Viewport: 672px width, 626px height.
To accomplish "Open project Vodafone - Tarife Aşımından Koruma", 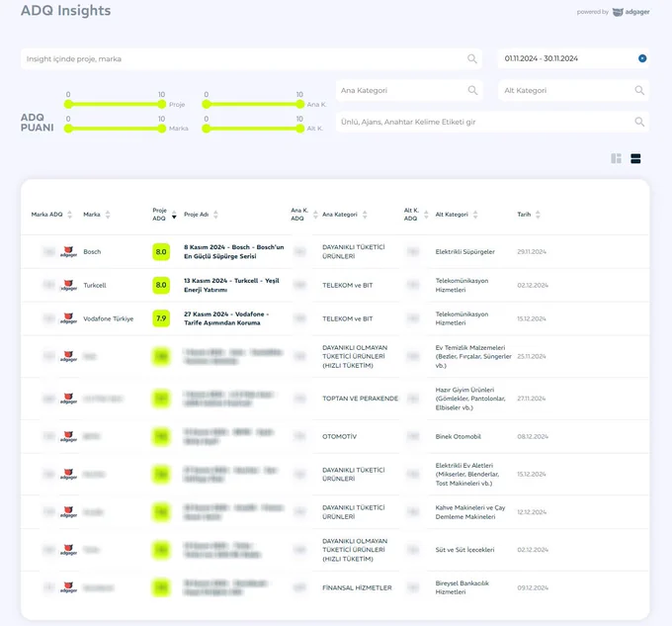I will [x=226, y=318].
